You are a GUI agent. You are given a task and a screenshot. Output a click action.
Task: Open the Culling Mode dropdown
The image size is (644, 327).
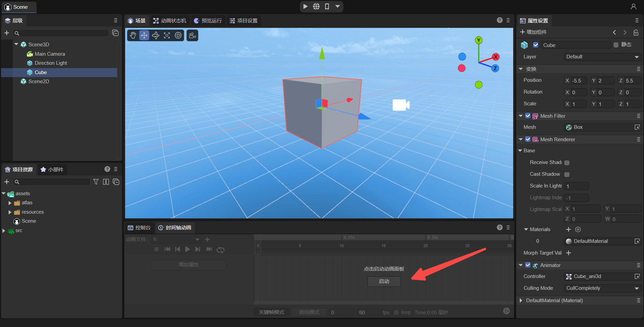[602, 288]
